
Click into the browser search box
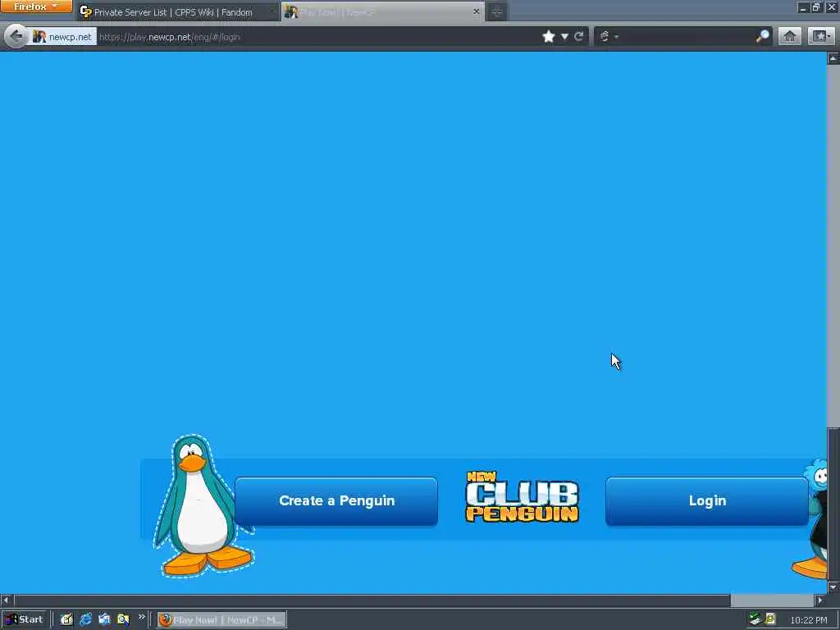point(687,36)
